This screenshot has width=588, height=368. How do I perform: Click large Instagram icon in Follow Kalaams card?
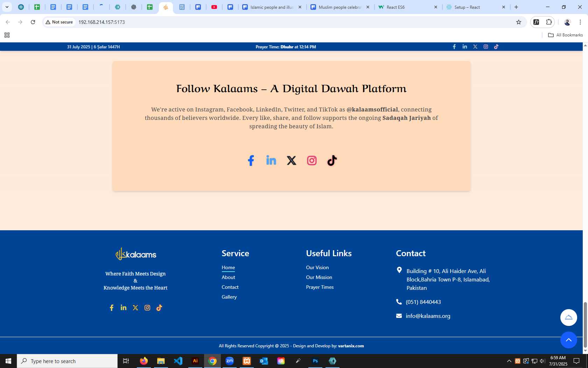312,161
